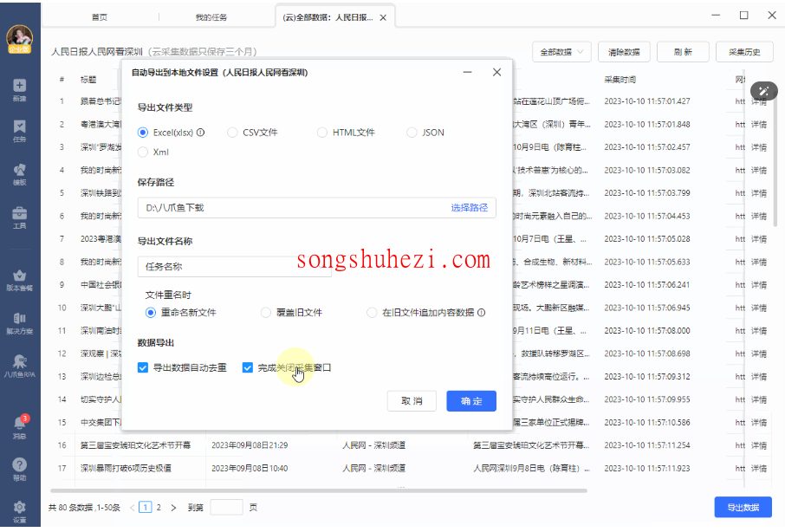Go to page 2 in pagination
This screenshot has height=532, width=785.
159,508
